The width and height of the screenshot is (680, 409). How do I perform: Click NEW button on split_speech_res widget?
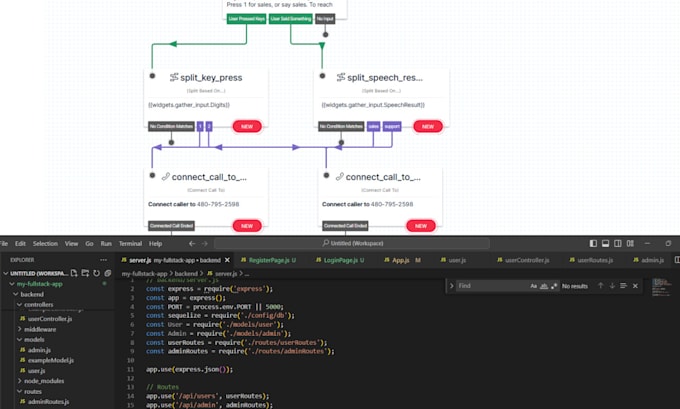click(428, 126)
